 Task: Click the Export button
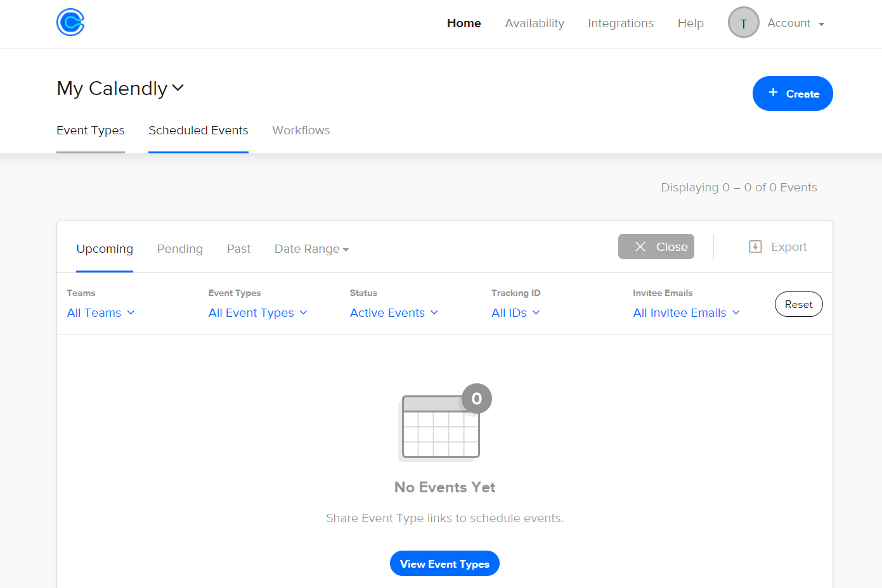[x=778, y=246]
